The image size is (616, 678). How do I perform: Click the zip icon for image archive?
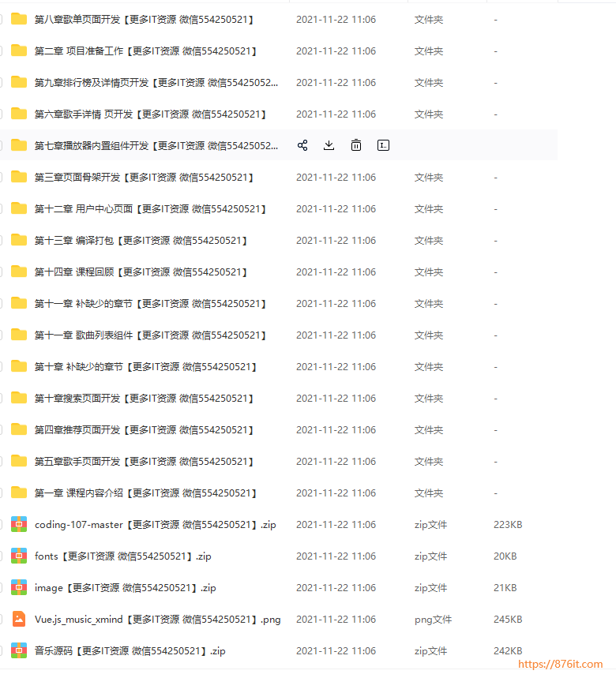[19, 587]
